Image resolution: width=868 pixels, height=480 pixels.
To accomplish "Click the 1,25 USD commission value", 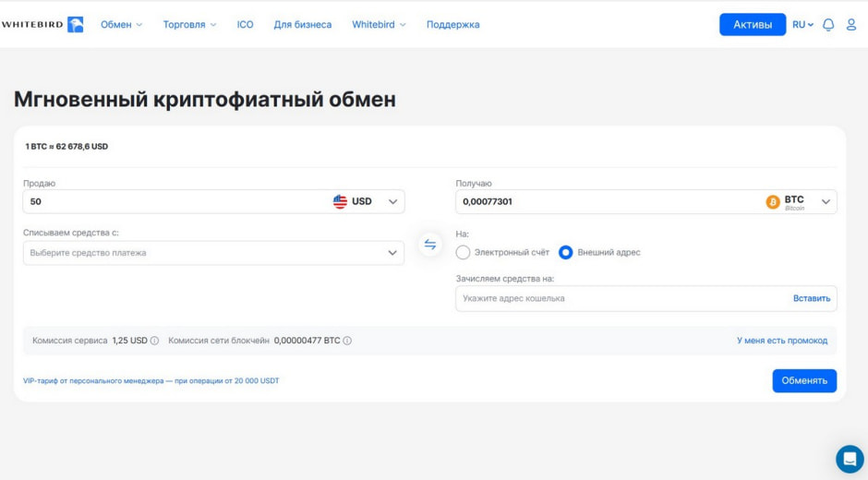I will [129, 341].
